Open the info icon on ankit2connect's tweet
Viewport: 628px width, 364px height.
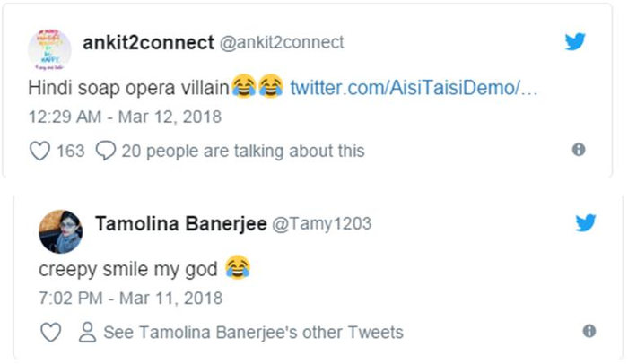[x=579, y=150]
